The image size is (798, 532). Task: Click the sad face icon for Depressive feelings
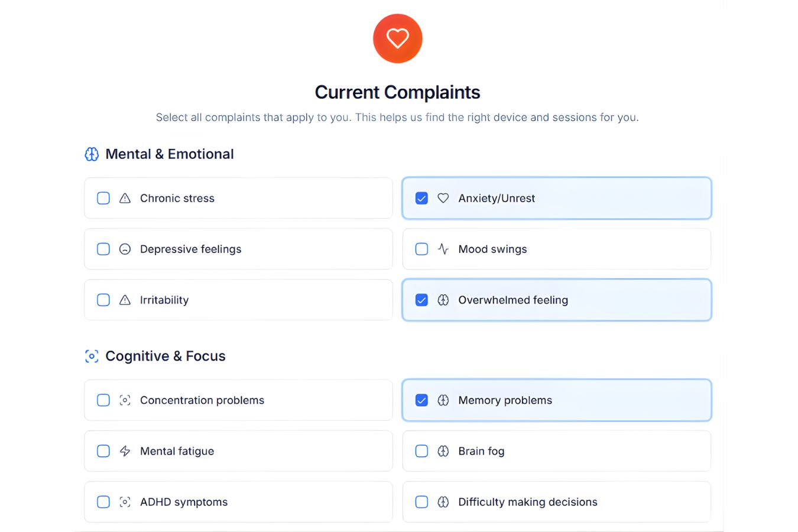click(125, 249)
